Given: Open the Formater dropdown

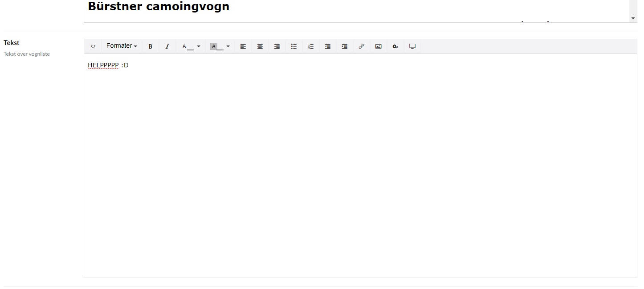Looking at the screenshot, I should click(122, 46).
